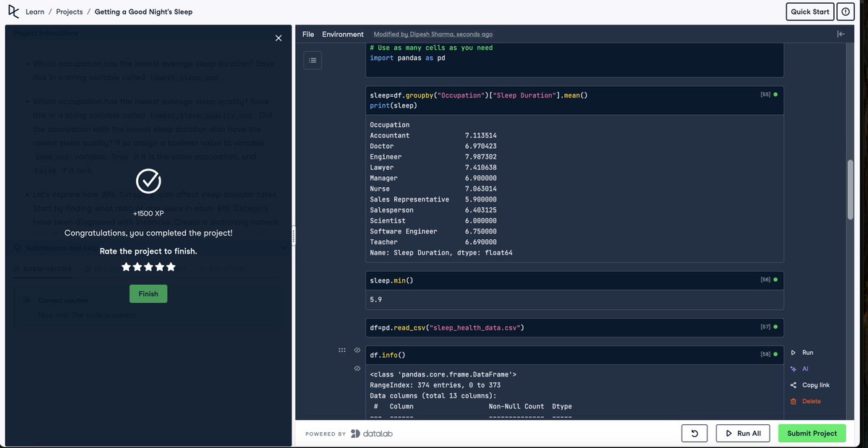Click status dot of cell 55
Image resolution: width=868 pixels, height=448 pixels.
pyautogui.click(x=776, y=95)
